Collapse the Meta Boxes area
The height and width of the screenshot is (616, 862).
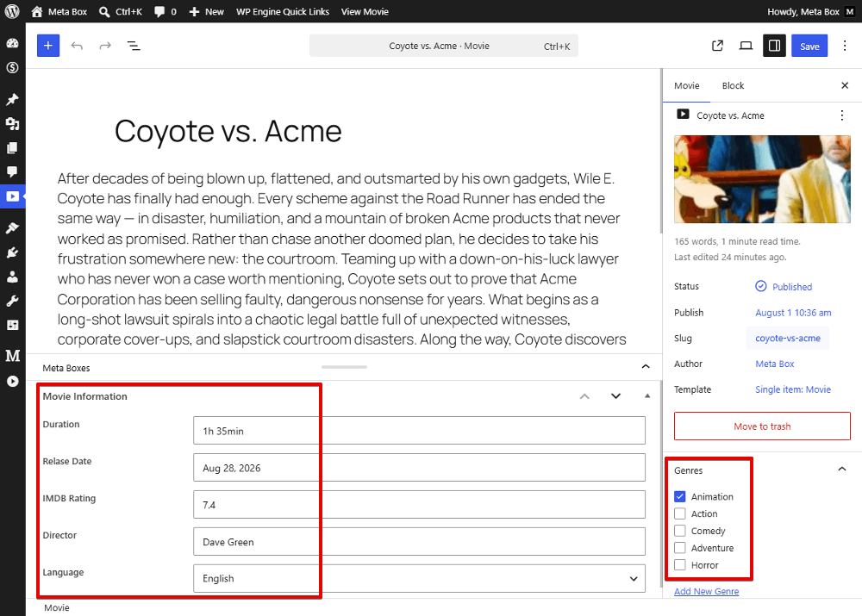[646, 366]
